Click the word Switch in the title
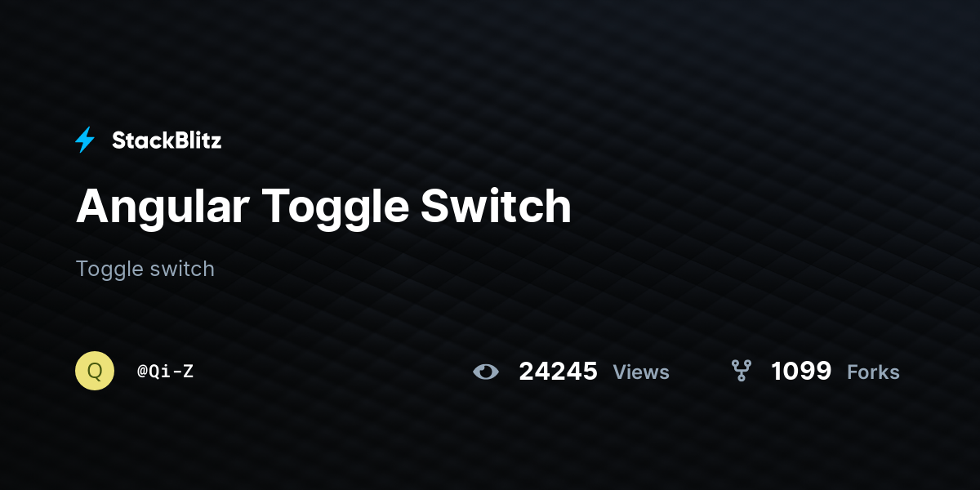Screen dimensions: 980x490 pyautogui.click(x=496, y=207)
